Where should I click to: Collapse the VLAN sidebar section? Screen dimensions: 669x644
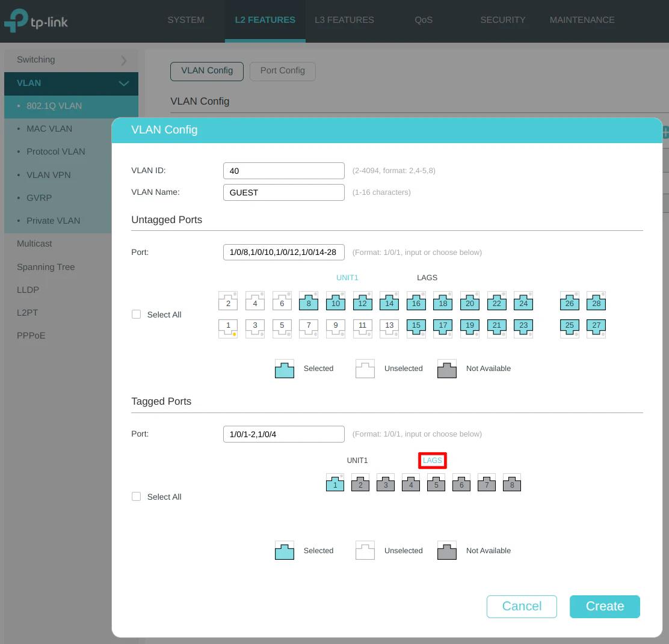(71, 83)
